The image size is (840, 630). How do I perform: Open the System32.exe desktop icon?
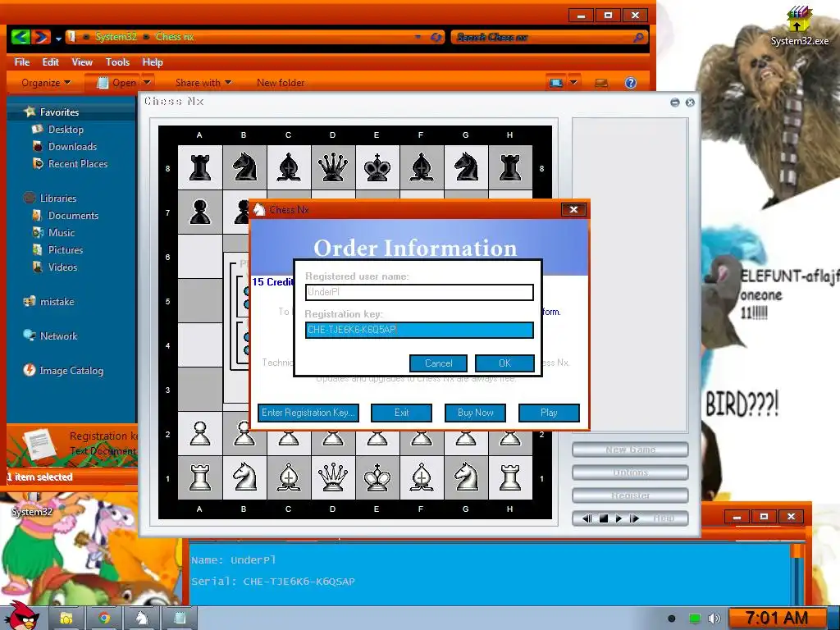(x=799, y=25)
